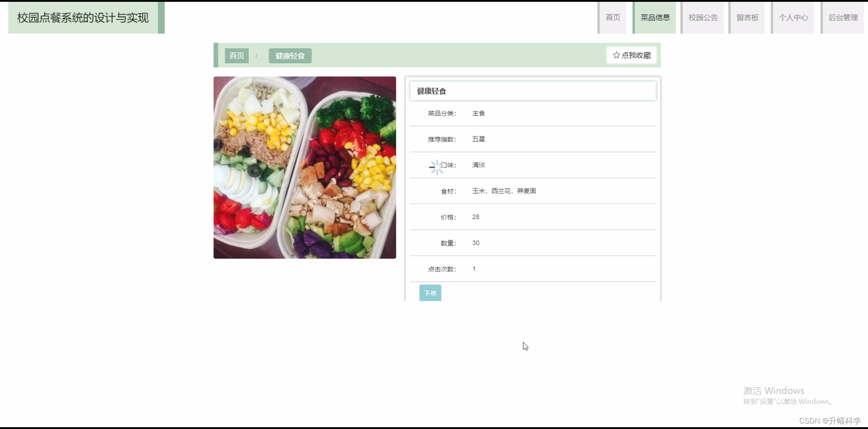
Task: Click the 下单 order button
Action: tap(430, 293)
